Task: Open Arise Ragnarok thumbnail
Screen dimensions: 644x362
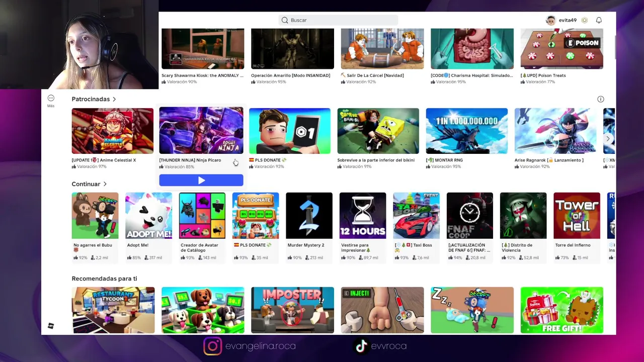Action: (555, 131)
